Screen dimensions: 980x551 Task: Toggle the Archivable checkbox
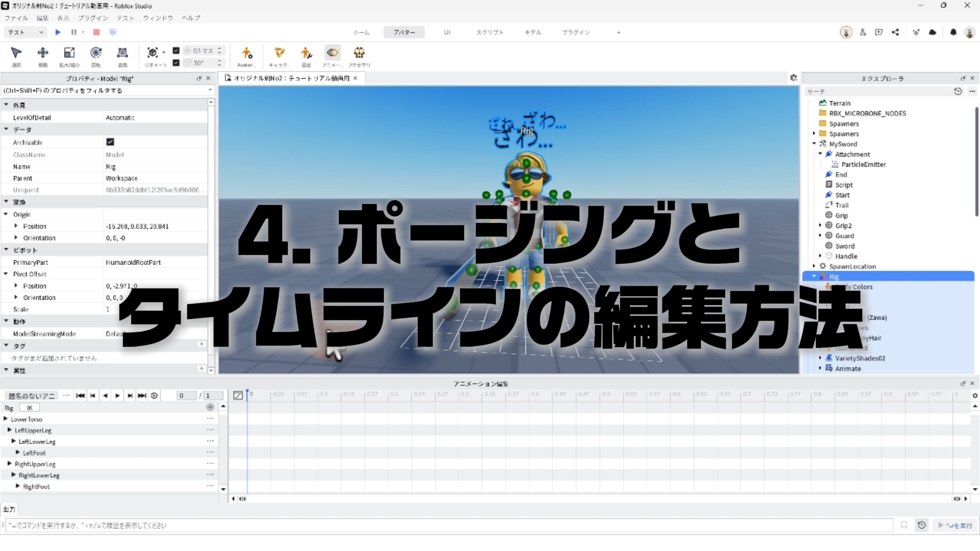point(110,142)
